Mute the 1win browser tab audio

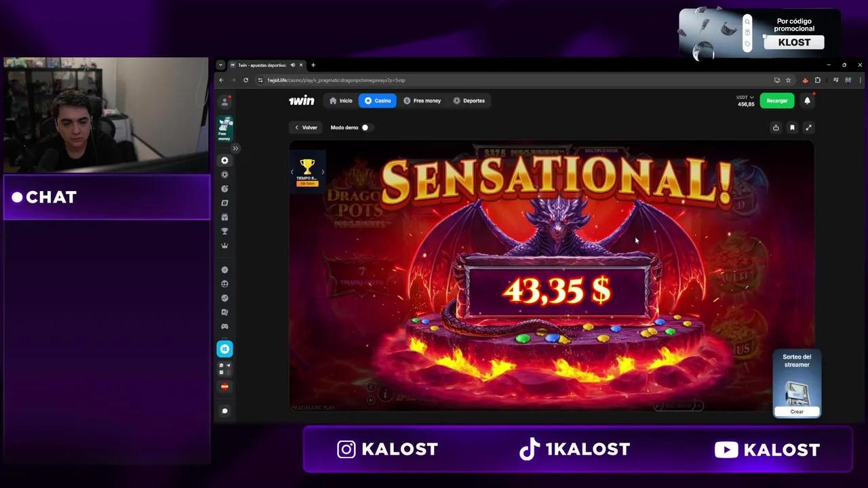tap(293, 65)
